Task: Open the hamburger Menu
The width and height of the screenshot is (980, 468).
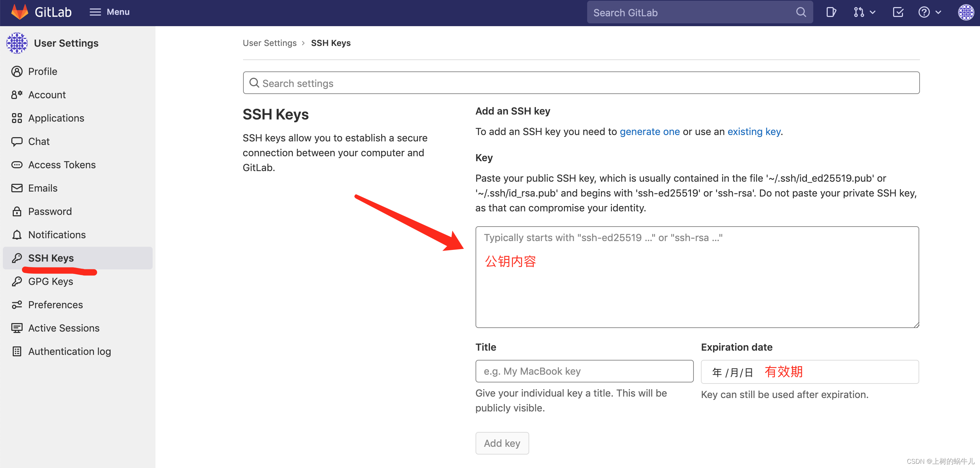Action: [110, 12]
